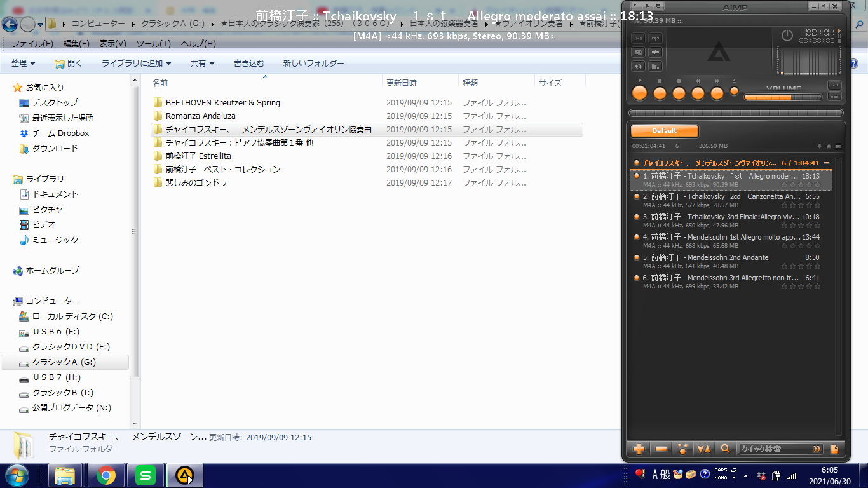Viewport: 868px width, 488px height.
Task: Select track 5 Mendelssohn 2nd Andante
Action: pos(731,262)
